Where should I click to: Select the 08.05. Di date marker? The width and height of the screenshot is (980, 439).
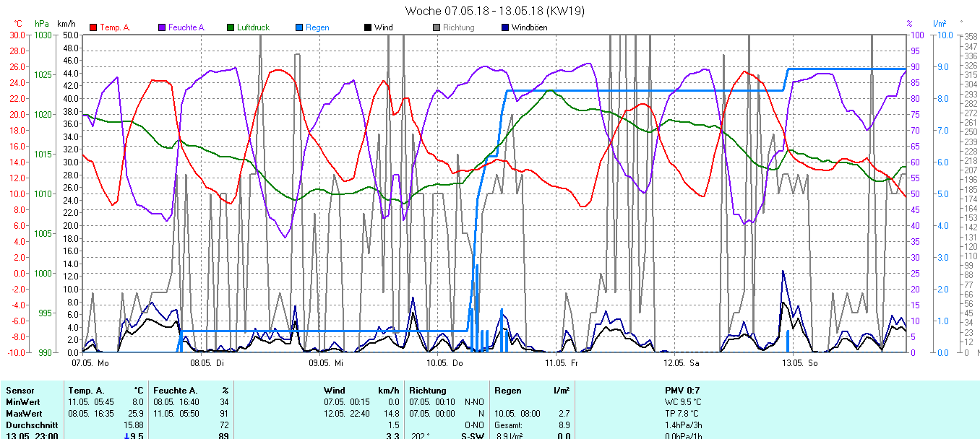207,362
